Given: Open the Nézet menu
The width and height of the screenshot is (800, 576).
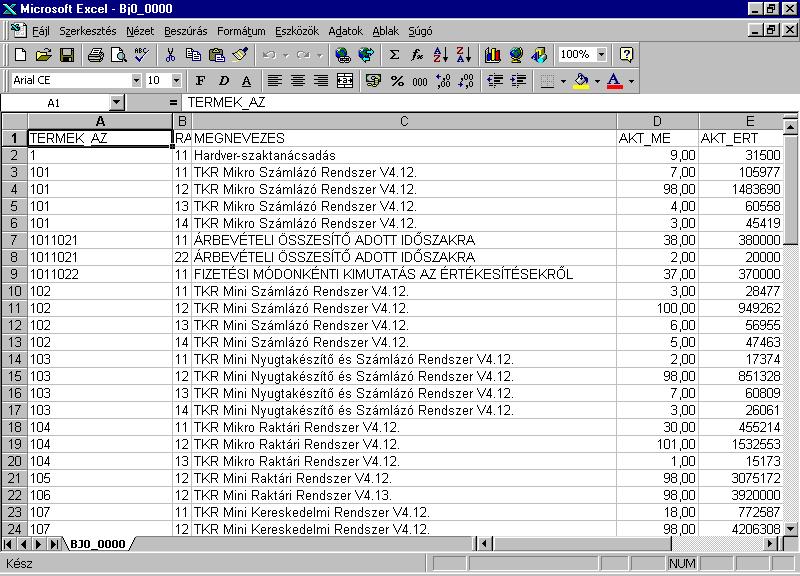Looking at the screenshot, I should tap(140, 31).
